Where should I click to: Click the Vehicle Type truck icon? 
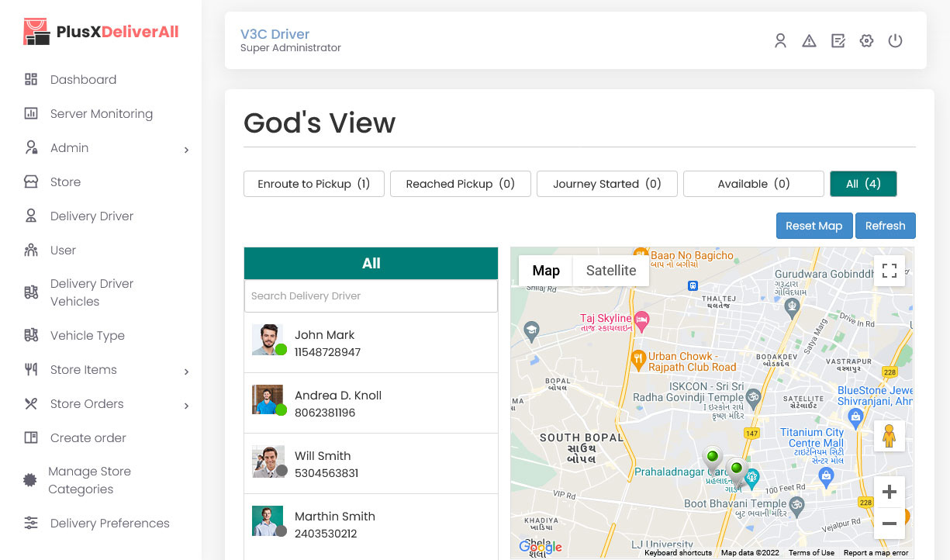31,335
